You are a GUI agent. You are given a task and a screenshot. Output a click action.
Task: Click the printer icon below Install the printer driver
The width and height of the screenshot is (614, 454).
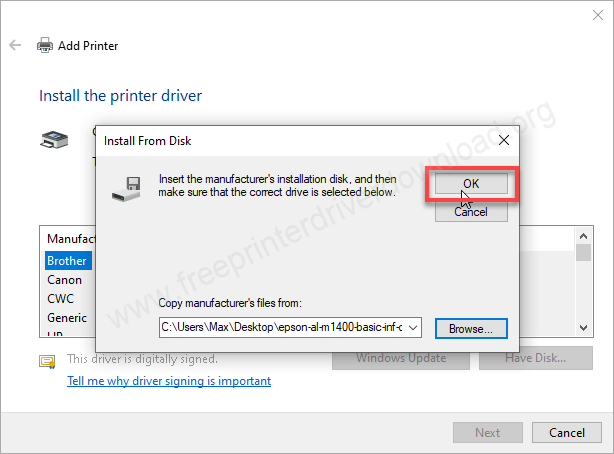54,140
